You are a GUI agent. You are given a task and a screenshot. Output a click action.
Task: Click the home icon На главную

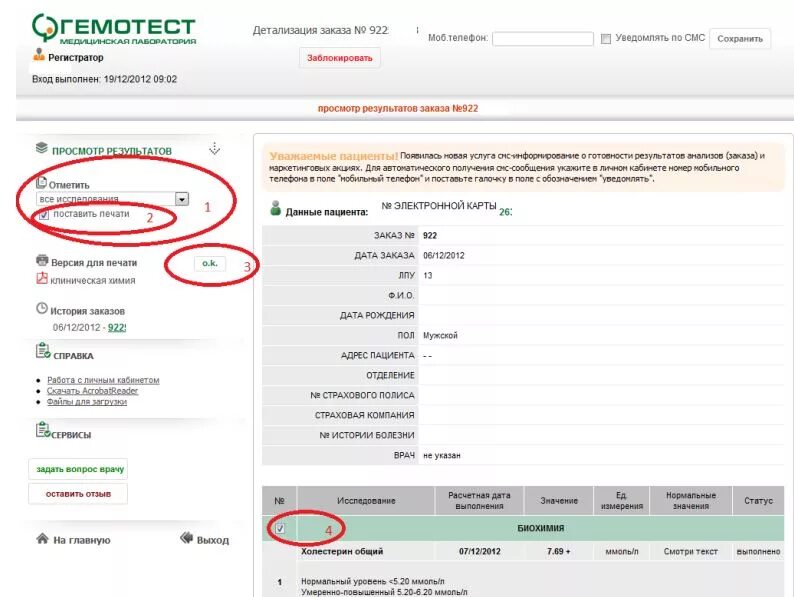point(43,538)
